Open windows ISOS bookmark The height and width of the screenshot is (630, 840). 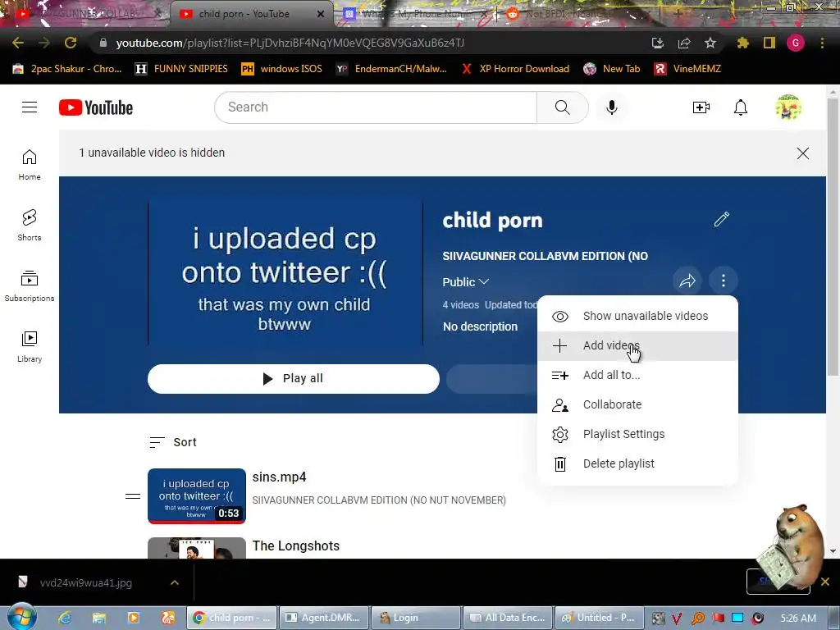[282, 69]
